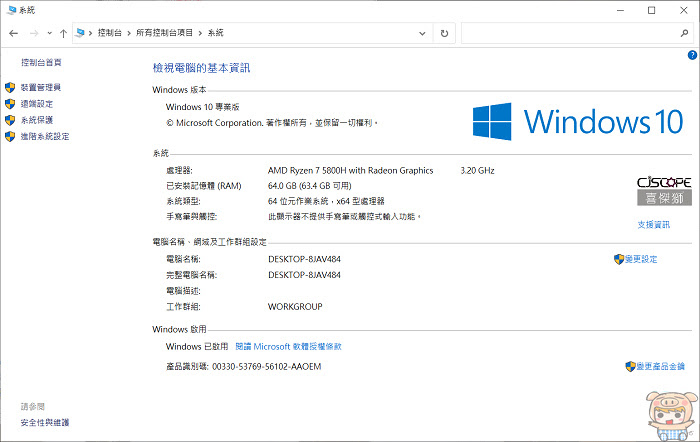Screen dimensions: 700x442
Task: Click the 變更產品金鑰 link
Action: (660, 367)
